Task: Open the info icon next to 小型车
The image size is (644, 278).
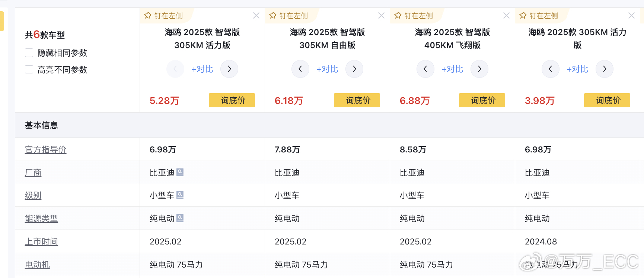Action: [x=180, y=195]
